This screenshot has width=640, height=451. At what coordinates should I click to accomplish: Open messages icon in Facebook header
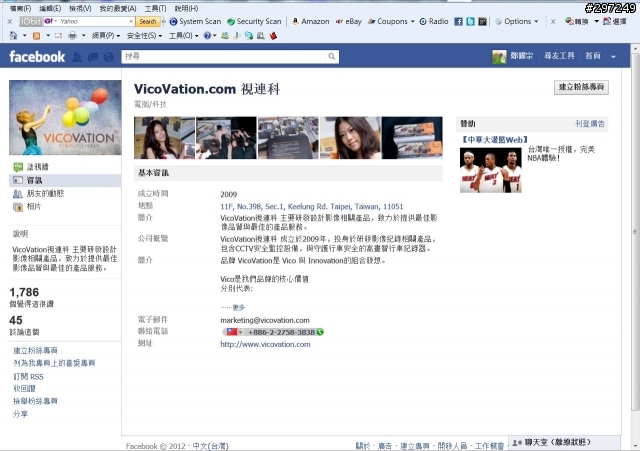tap(93, 57)
